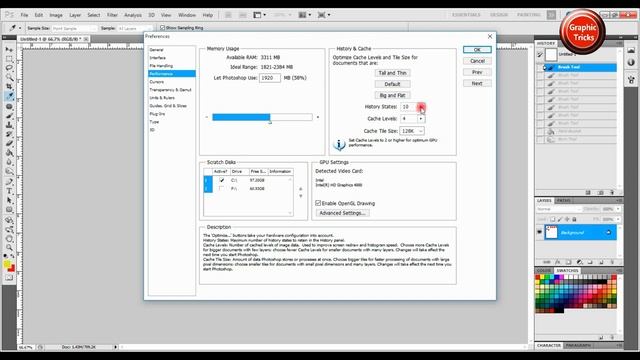Select the Horizontal Type tool
Screen dimensions: 640x360
point(9,191)
